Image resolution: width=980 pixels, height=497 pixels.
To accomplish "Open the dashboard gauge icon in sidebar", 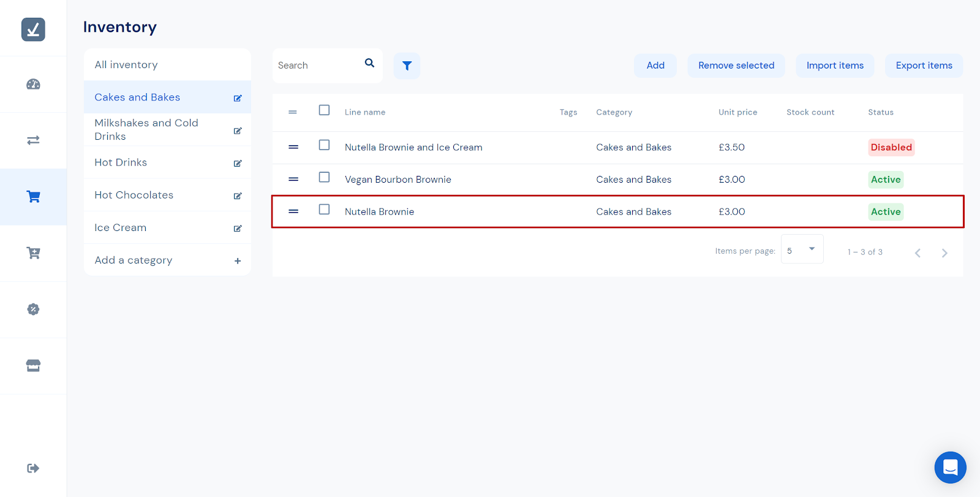I will coord(33,85).
